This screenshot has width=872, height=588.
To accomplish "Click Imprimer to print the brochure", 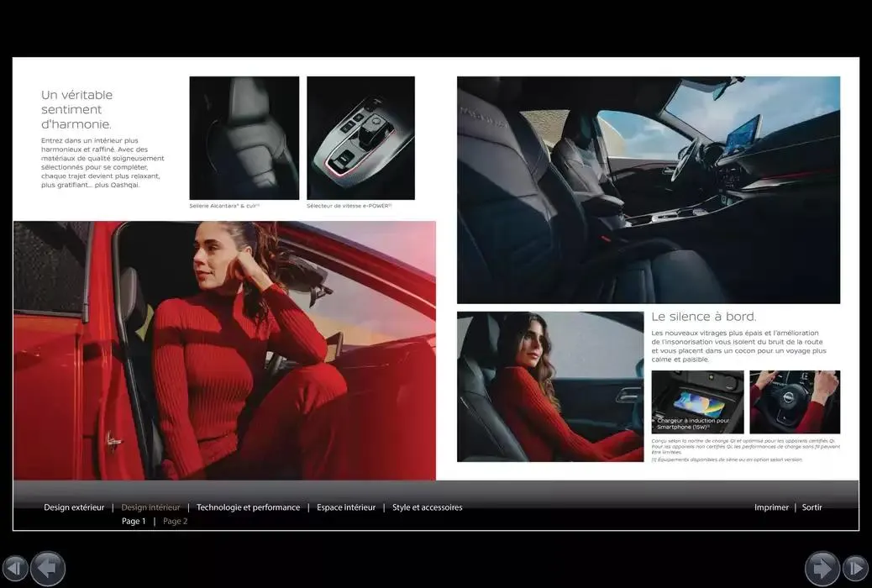I will tap(771, 507).
